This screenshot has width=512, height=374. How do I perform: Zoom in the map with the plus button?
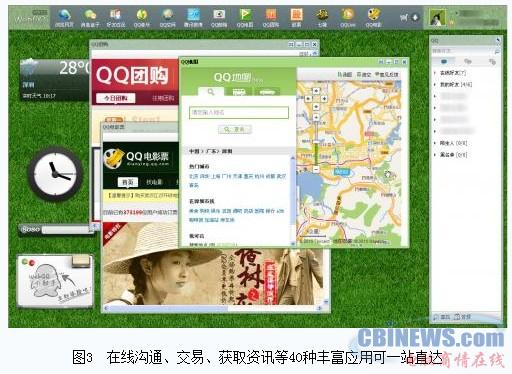coord(316,117)
